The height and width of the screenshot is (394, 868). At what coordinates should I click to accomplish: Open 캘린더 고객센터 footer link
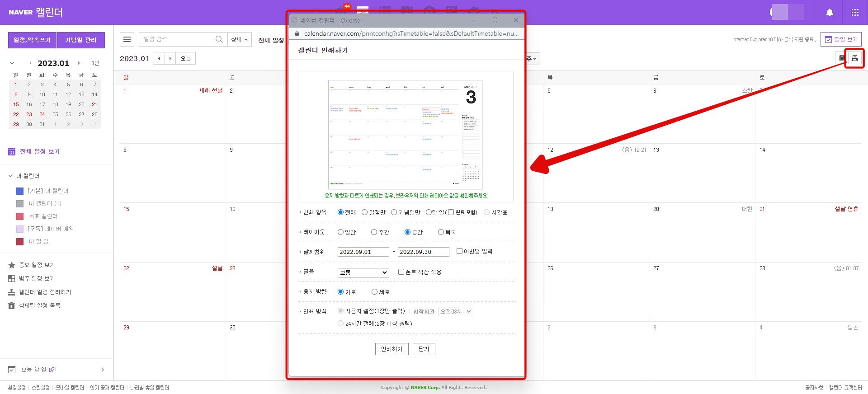click(x=845, y=388)
